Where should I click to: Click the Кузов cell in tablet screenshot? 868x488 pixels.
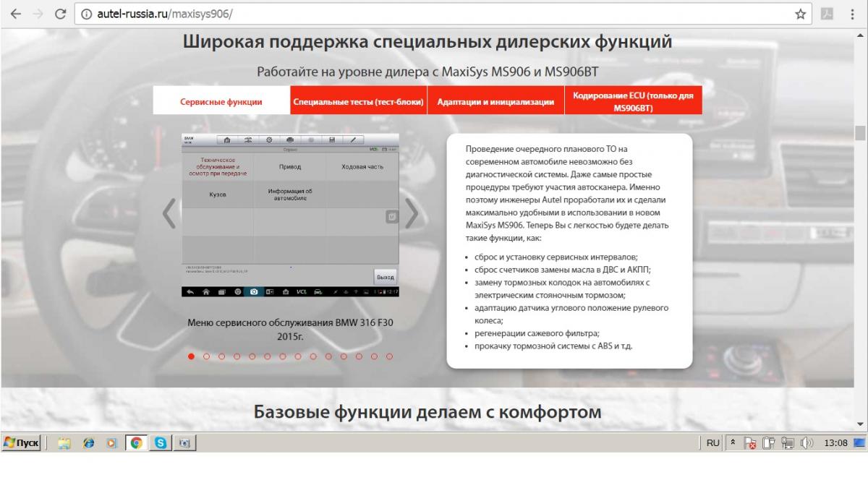tap(218, 194)
